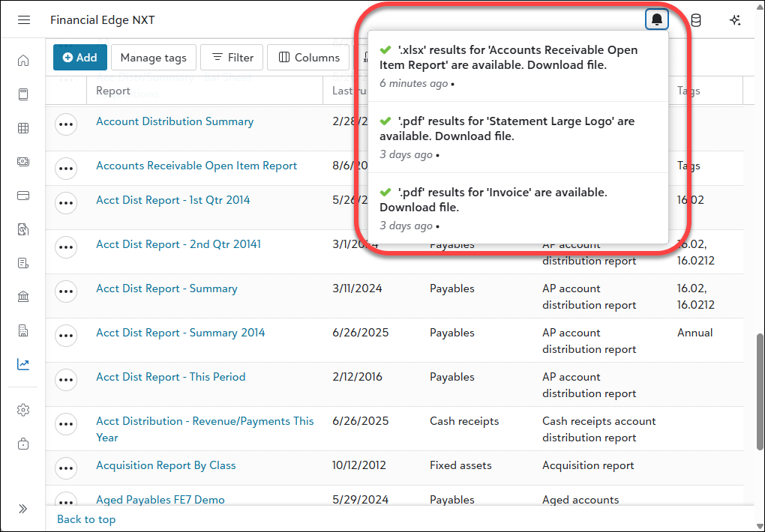Select the 'Statement Large Logo' pdf notification

[x=507, y=129]
